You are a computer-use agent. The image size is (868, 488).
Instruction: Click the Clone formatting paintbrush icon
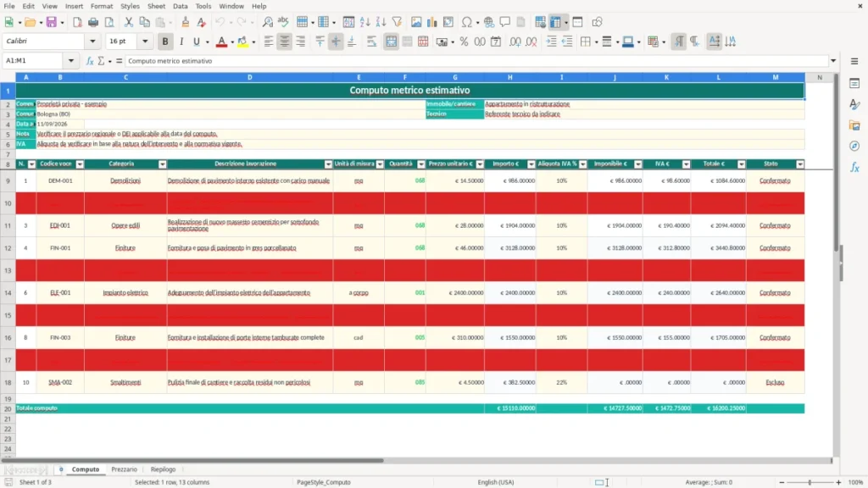click(186, 22)
